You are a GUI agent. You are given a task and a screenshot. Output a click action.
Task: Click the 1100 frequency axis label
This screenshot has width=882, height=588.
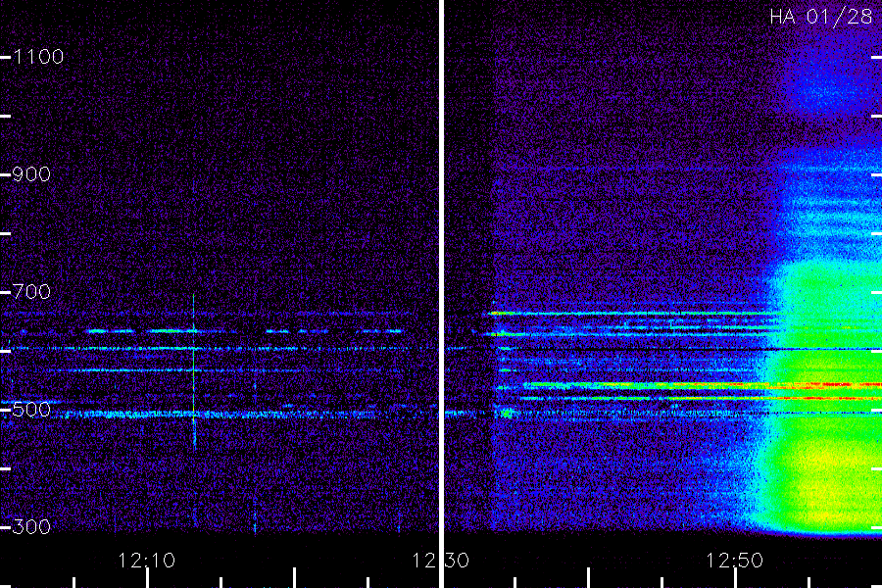click(x=38, y=57)
